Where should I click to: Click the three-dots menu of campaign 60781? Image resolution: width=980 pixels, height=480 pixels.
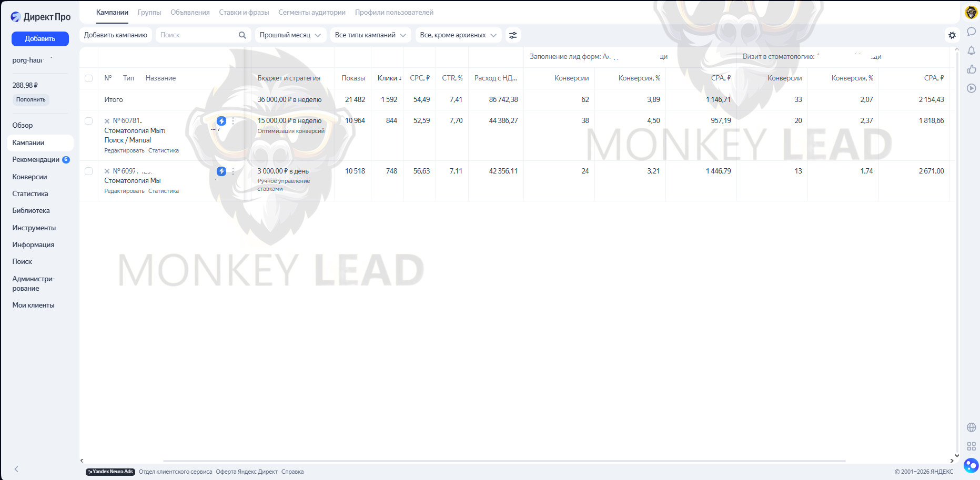(x=233, y=121)
